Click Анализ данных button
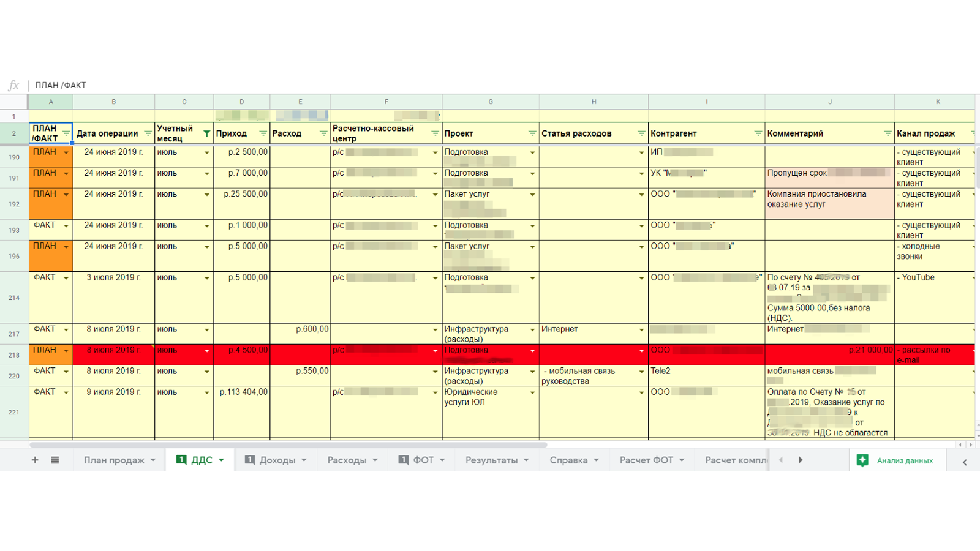 897,460
